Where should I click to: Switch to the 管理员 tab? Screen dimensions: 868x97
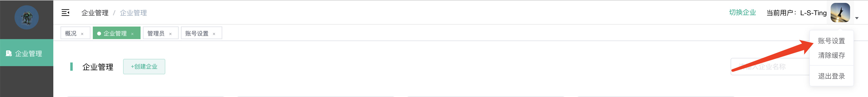[x=156, y=34]
